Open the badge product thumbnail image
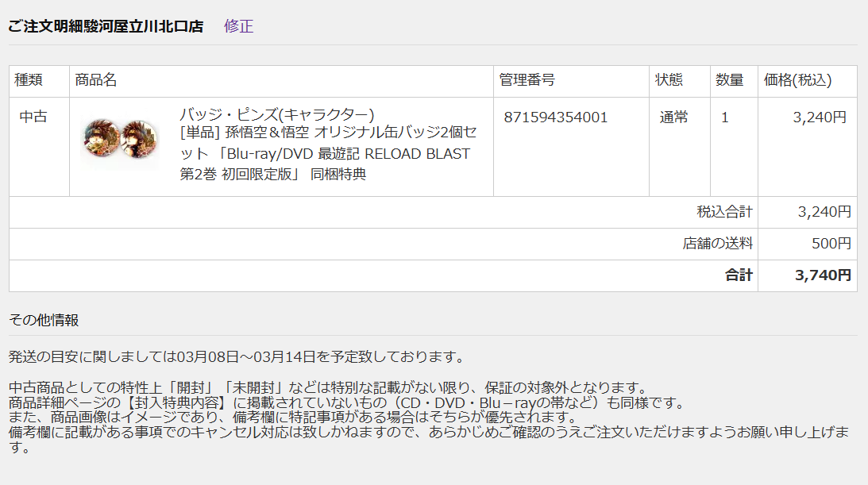 pyautogui.click(x=120, y=141)
